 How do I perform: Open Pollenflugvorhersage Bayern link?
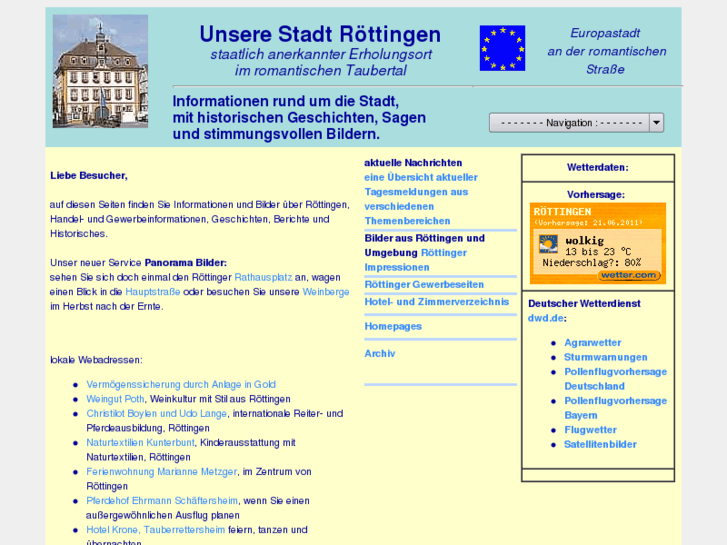point(615,408)
